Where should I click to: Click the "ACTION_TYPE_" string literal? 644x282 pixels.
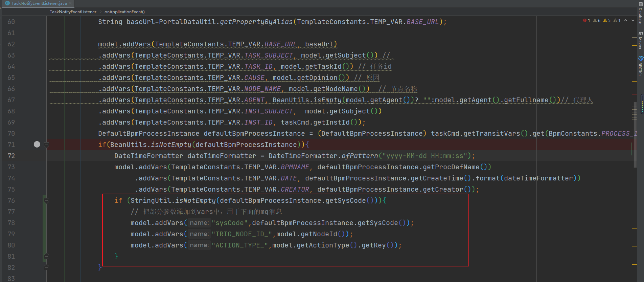240,245
